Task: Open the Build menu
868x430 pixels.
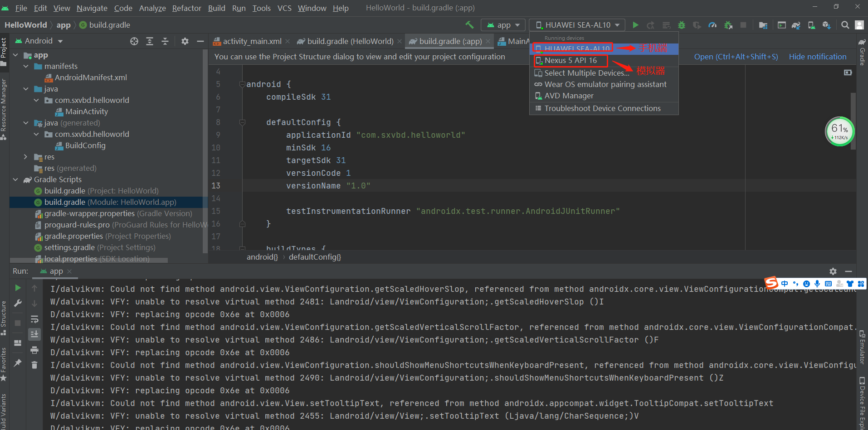Action: click(216, 8)
